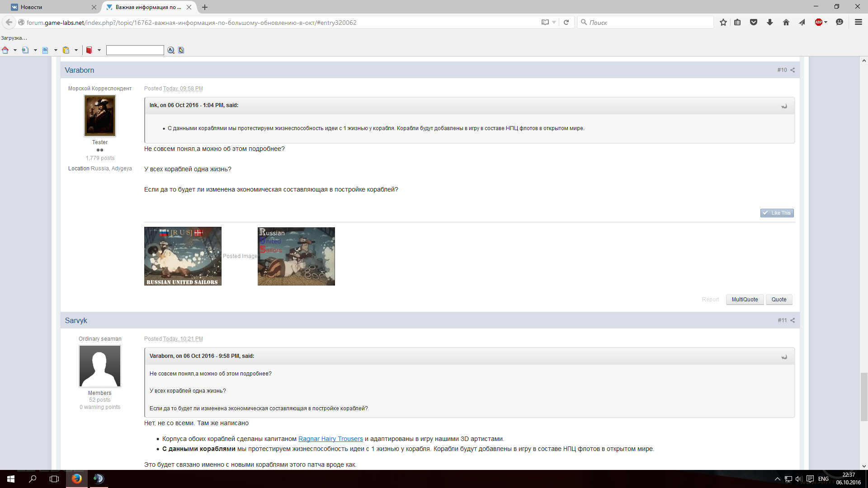This screenshot has height=488, width=868.
Task: Bookmark this page with the star icon
Action: point(723,23)
